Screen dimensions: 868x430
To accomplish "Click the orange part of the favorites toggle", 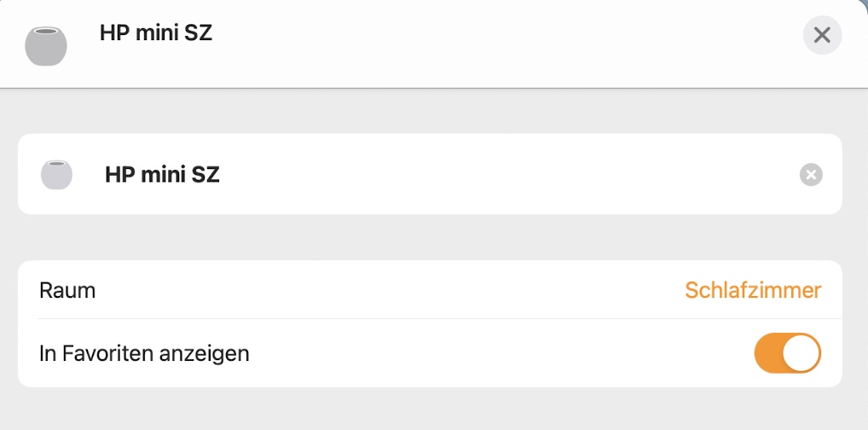I will (768, 353).
